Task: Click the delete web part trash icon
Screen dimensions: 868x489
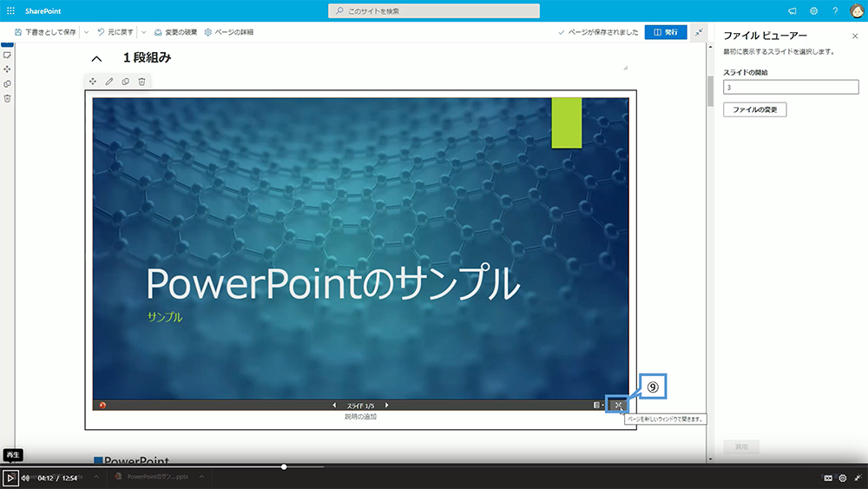Action: [x=141, y=82]
